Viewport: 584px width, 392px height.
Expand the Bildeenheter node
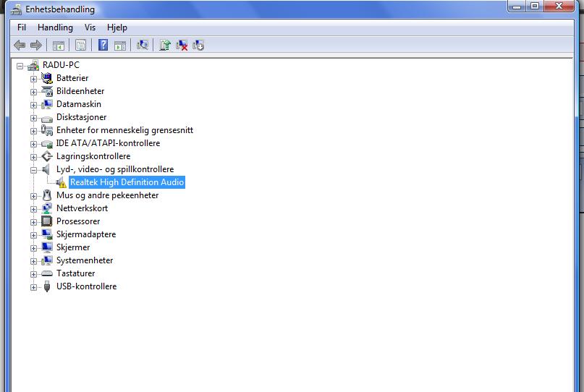coord(33,92)
